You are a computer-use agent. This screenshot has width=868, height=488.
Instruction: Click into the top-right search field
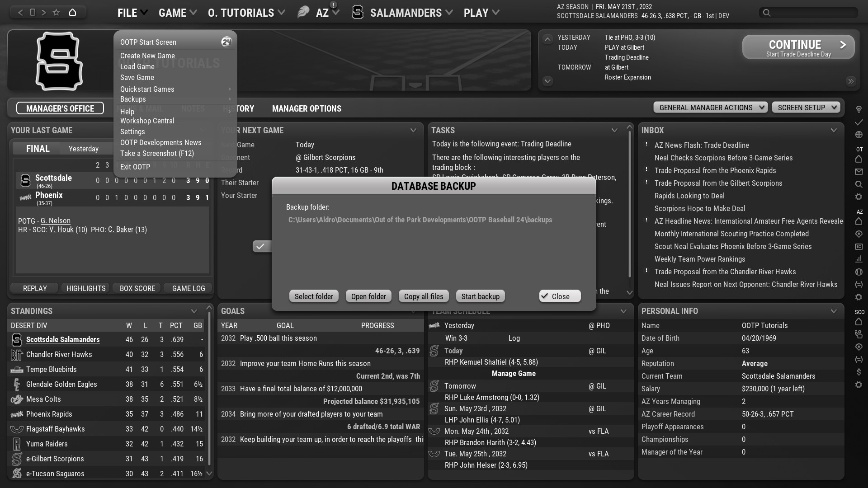click(808, 13)
